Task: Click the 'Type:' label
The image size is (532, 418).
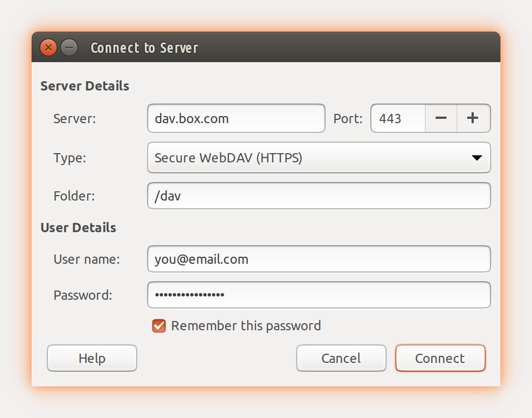Action: (x=70, y=158)
